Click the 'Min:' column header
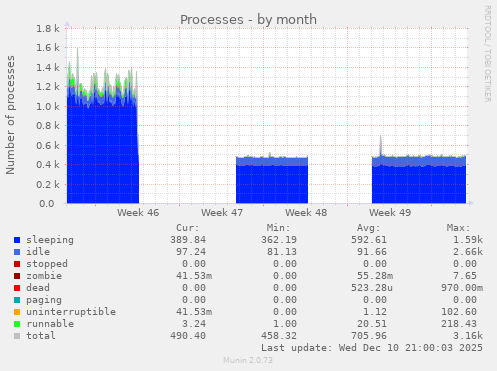The image size is (497, 371). click(278, 228)
